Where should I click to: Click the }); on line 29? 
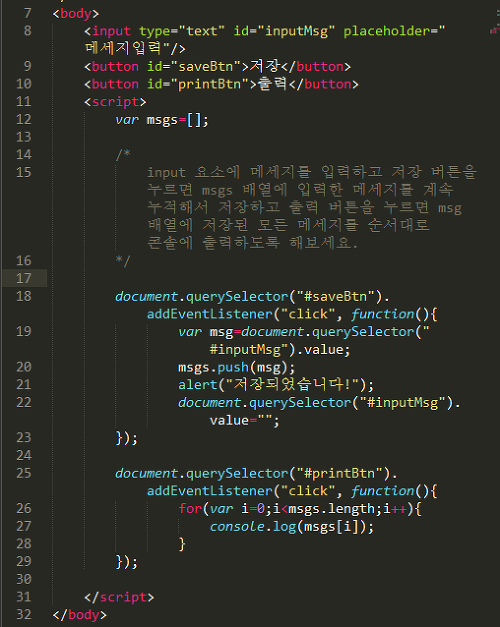coord(127,562)
